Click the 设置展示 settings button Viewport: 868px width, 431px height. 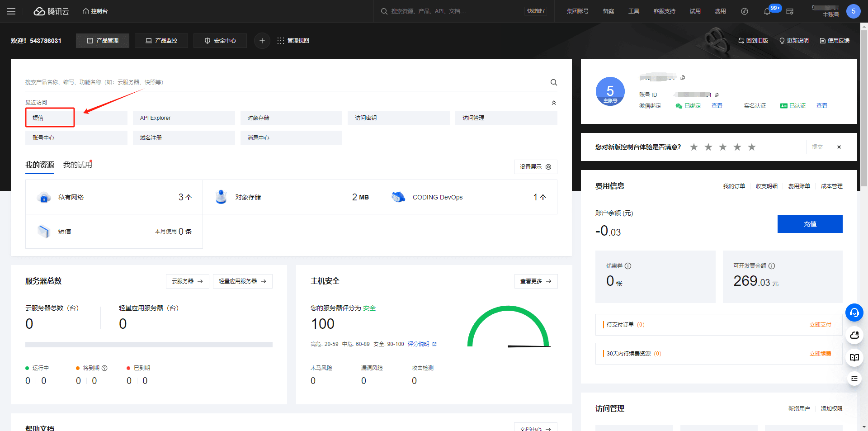(535, 167)
